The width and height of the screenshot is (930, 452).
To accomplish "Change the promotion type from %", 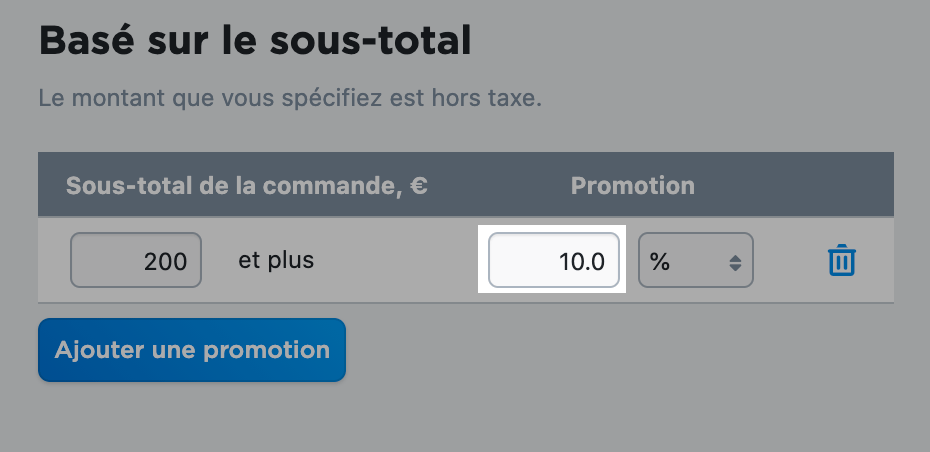I will 696,260.
